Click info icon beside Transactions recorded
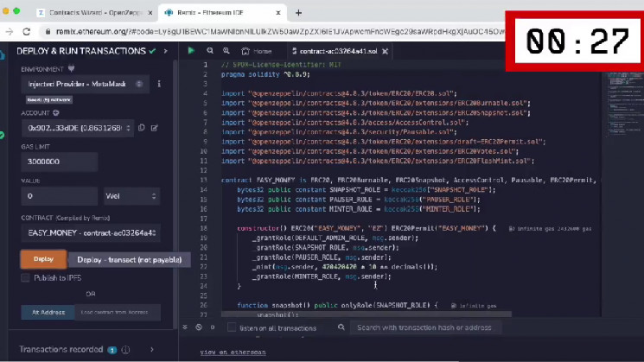644x362 pixels. (125, 350)
